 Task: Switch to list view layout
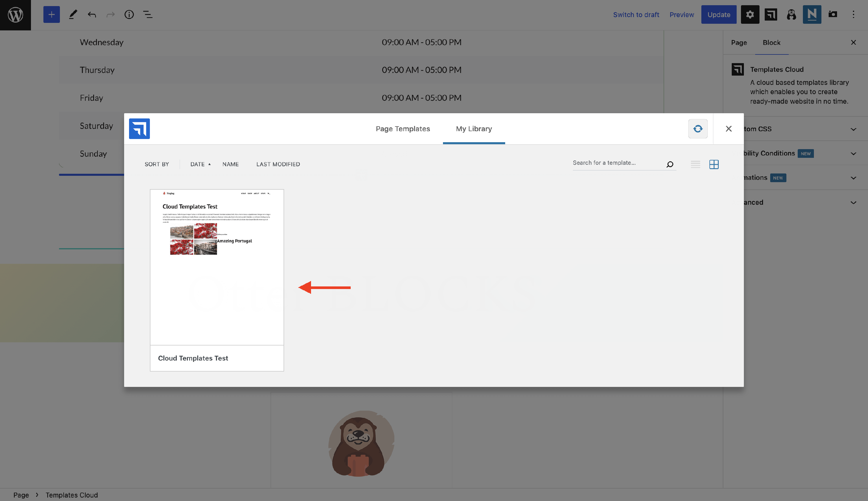[695, 164]
